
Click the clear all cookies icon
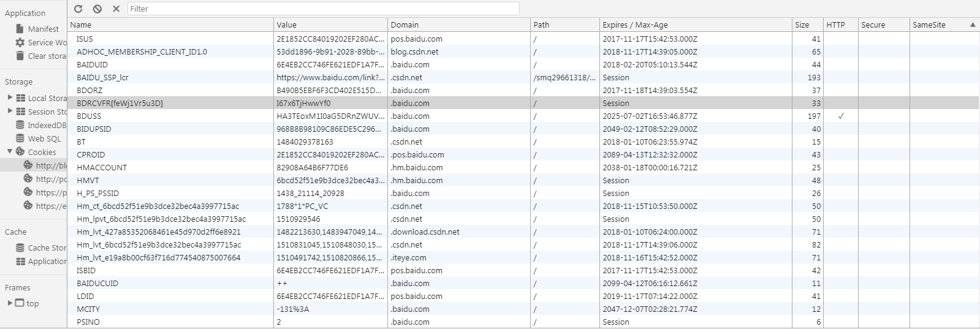coord(97,9)
